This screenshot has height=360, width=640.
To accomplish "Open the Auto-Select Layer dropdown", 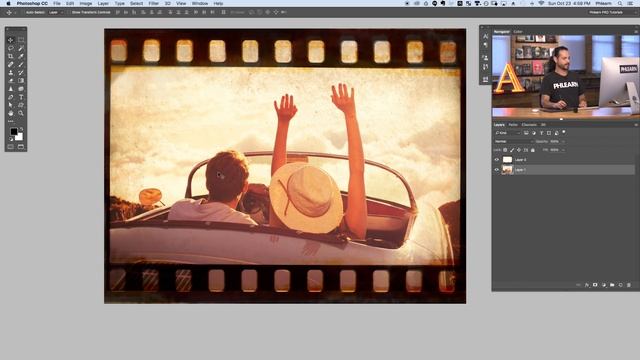I will (56, 12).
